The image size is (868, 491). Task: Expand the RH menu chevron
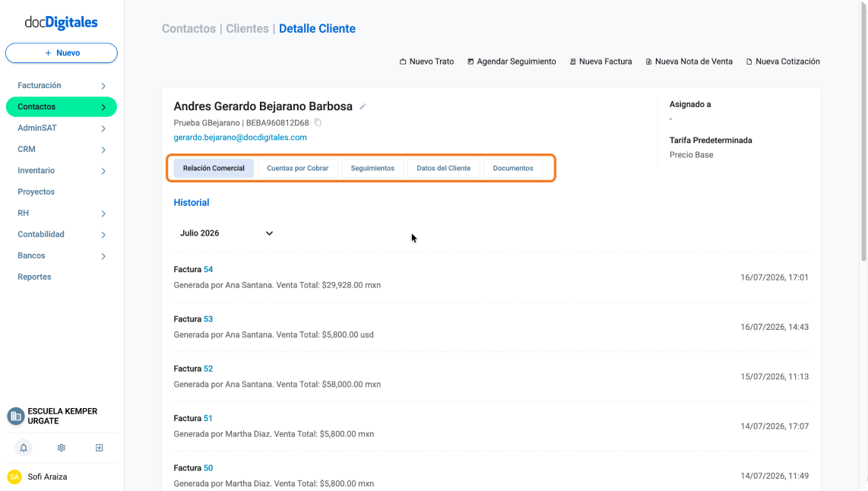point(103,214)
